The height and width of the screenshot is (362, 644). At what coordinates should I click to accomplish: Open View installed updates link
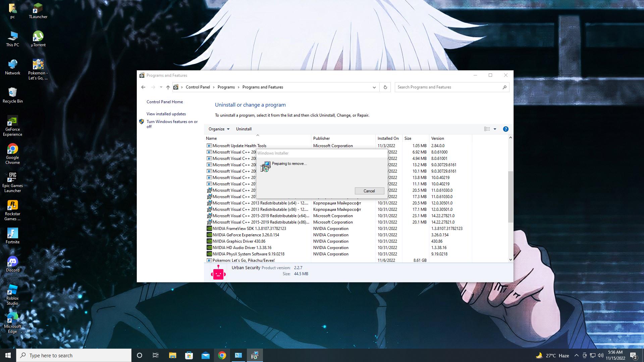coord(166,114)
